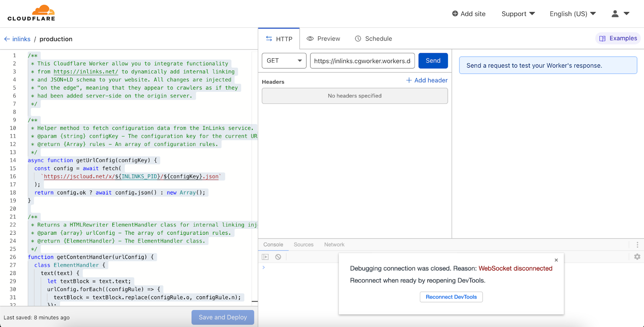The height and width of the screenshot is (327, 644).
Task: Click the Preview eye icon
Action: pyautogui.click(x=310, y=39)
